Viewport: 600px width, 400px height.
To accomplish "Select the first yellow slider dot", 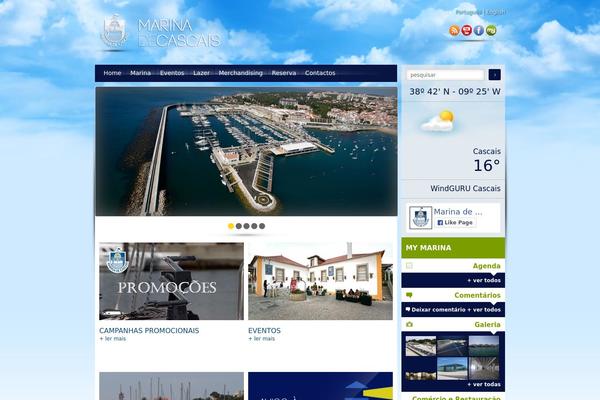I will 231,226.
